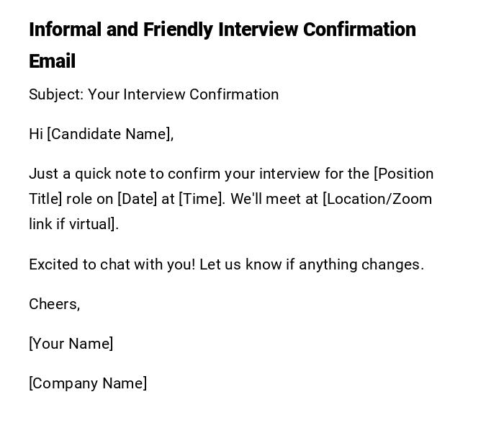Screen dimensions: 504x428
Task: Click the "Subject:" label text
Action: 56,94
